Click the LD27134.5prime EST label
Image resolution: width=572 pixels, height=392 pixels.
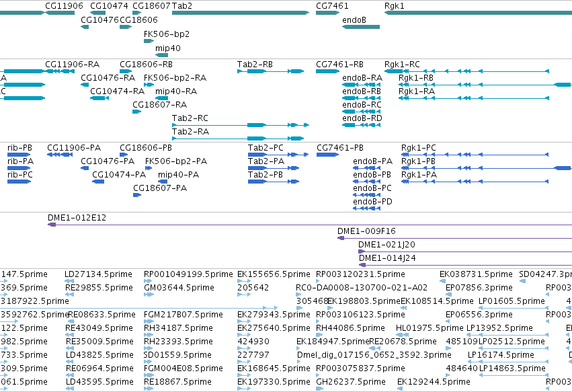[99, 274]
